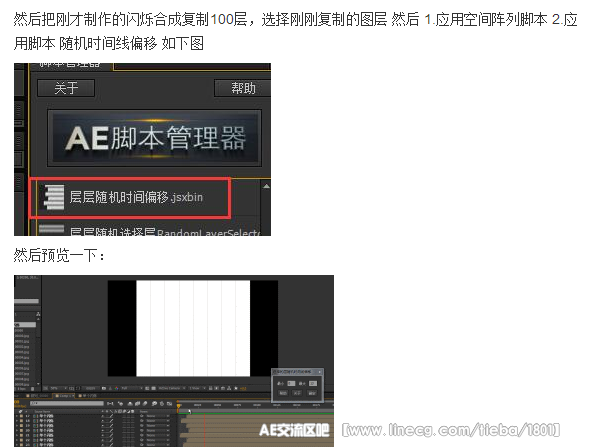This screenshot has width=595, height=447.
Task: Click the 关于 button in script manager
Action: point(66,88)
